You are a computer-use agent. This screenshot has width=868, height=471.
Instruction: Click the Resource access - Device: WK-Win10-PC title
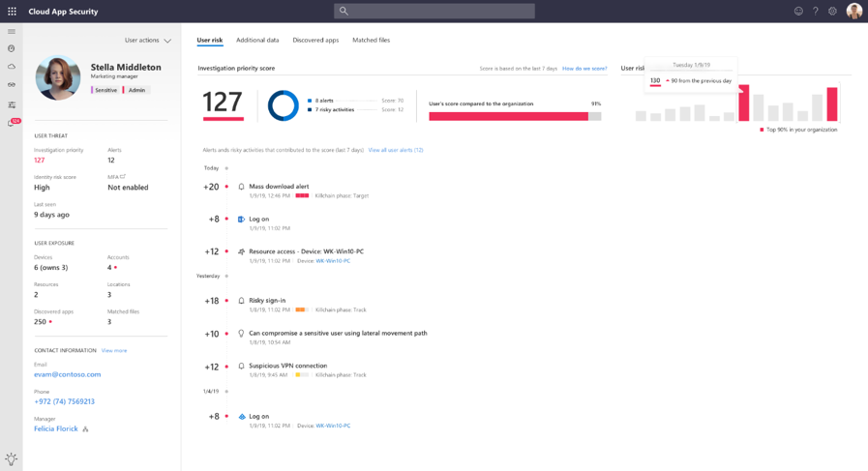(x=306, y=251)
